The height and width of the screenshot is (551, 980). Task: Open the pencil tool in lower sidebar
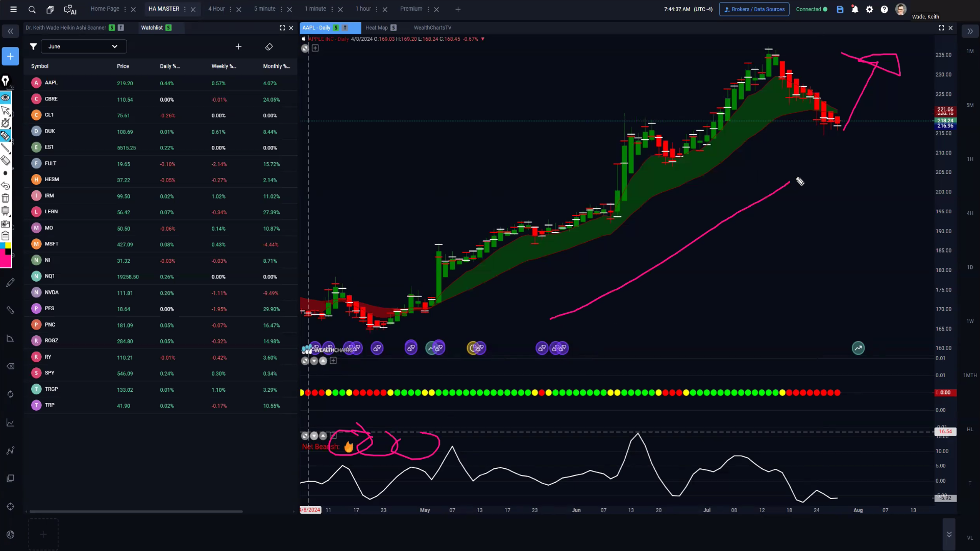[x=10, y=282]
